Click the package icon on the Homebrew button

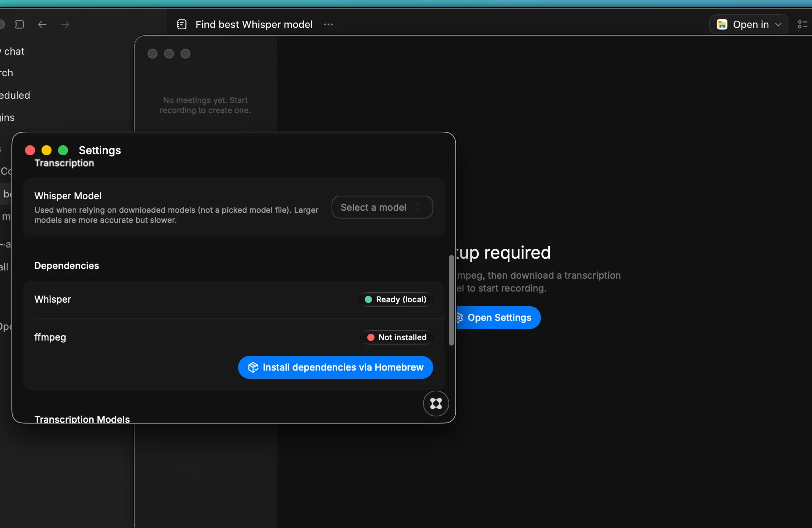click(253, 367)
